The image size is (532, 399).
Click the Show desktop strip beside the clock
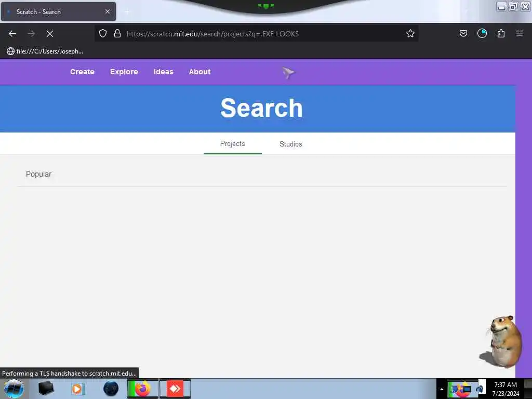(x=528, y=389)
